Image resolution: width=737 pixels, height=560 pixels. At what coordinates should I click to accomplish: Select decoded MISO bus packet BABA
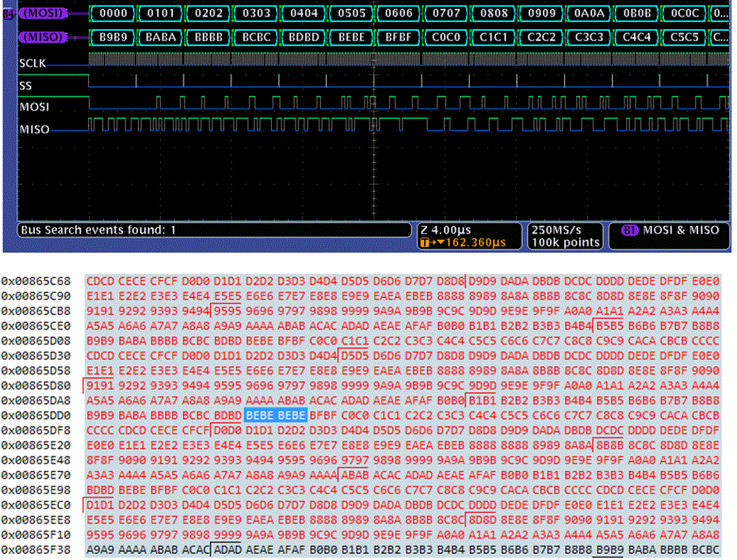tap(161, 36)
